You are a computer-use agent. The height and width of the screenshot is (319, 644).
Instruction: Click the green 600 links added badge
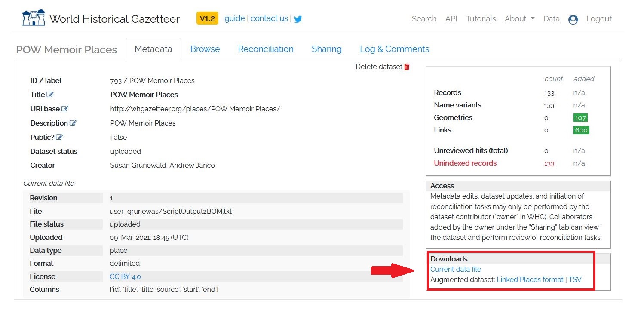click(x=581, y=130)
